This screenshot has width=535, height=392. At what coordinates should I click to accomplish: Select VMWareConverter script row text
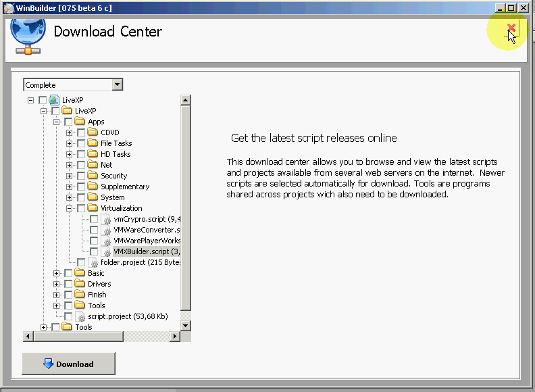pyautogui.click(x=147, y=230)
